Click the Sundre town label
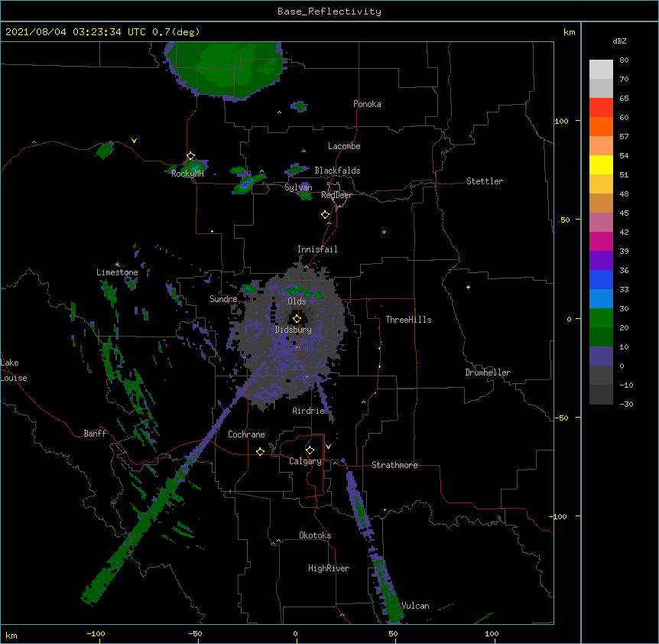The height and width of the screenshot is (644, 659). click(223, 299)
